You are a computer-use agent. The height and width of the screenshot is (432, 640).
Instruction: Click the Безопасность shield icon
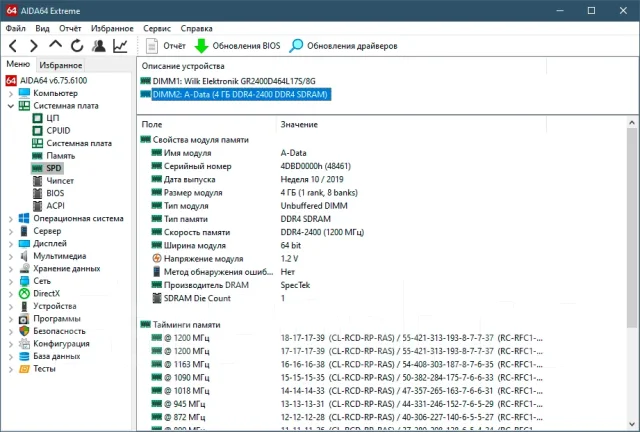tap(24, 331)
